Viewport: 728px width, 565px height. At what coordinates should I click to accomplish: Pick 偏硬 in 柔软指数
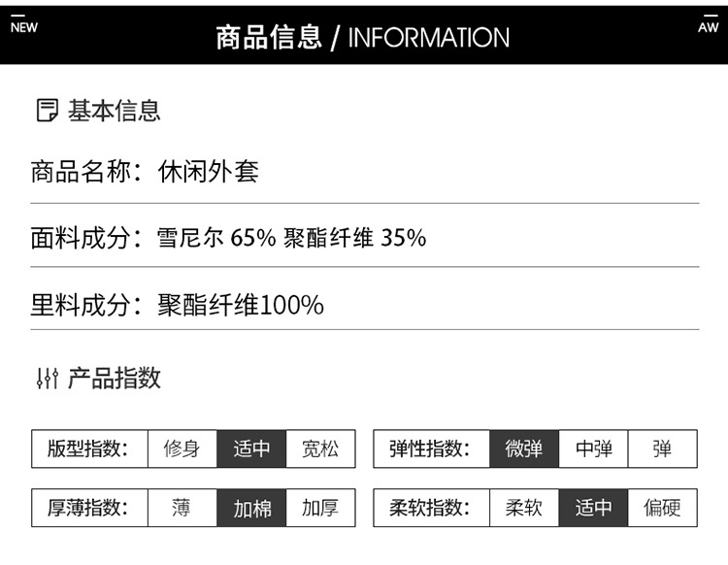(x=662, y=507)
